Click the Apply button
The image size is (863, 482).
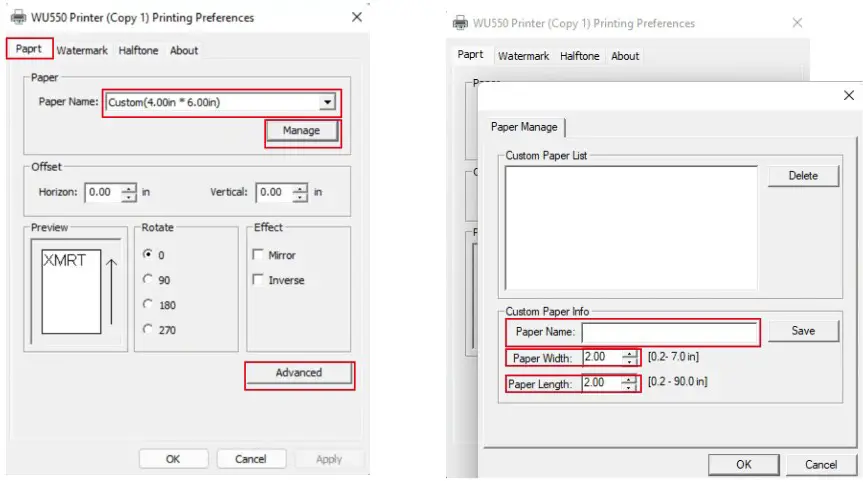pos(329,459)
